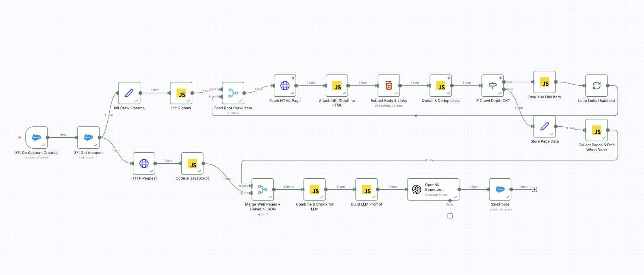The height and width of the screenshot is (275, 644).
Task: Select the SF: On Account Created trigger node
Action: pos(37,137)
